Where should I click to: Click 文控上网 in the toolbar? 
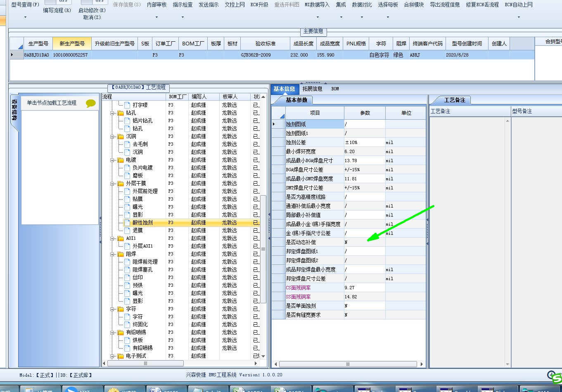pos(235,5)
